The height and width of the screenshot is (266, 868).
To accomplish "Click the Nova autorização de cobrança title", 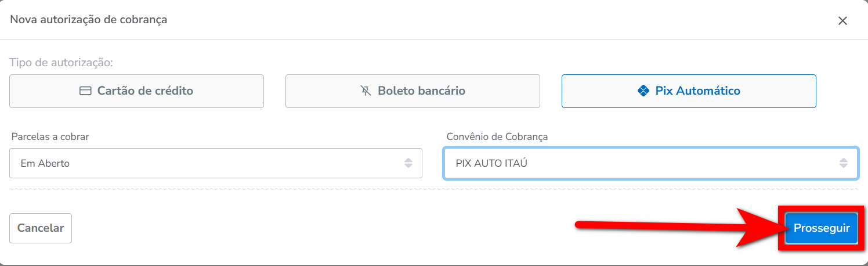I will pyautogui.click(x=89, y=20).
